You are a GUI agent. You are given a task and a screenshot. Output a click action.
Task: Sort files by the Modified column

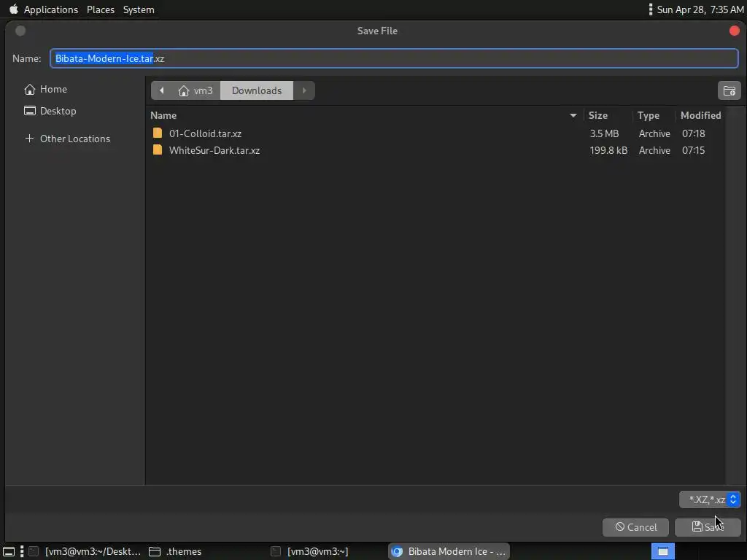coord(700,115)
